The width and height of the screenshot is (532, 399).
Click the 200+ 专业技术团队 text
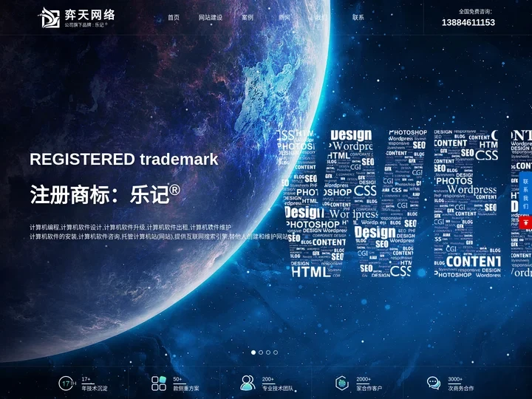[x=279, y=383]
